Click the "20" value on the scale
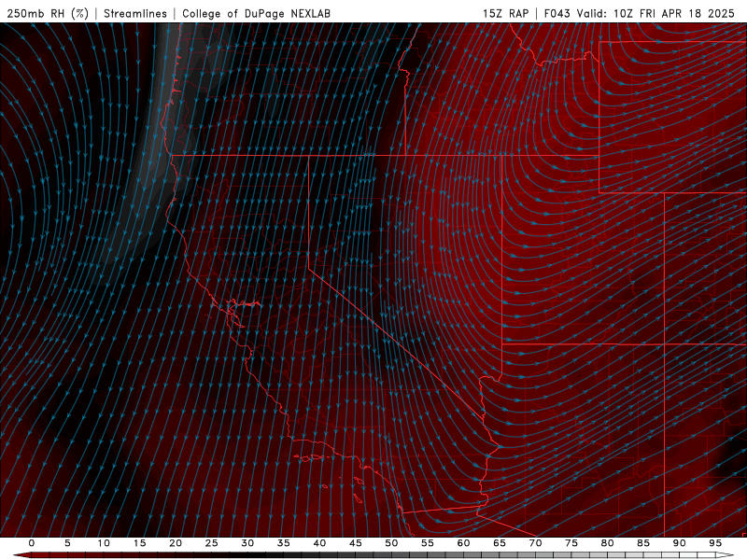 [176, 543]
